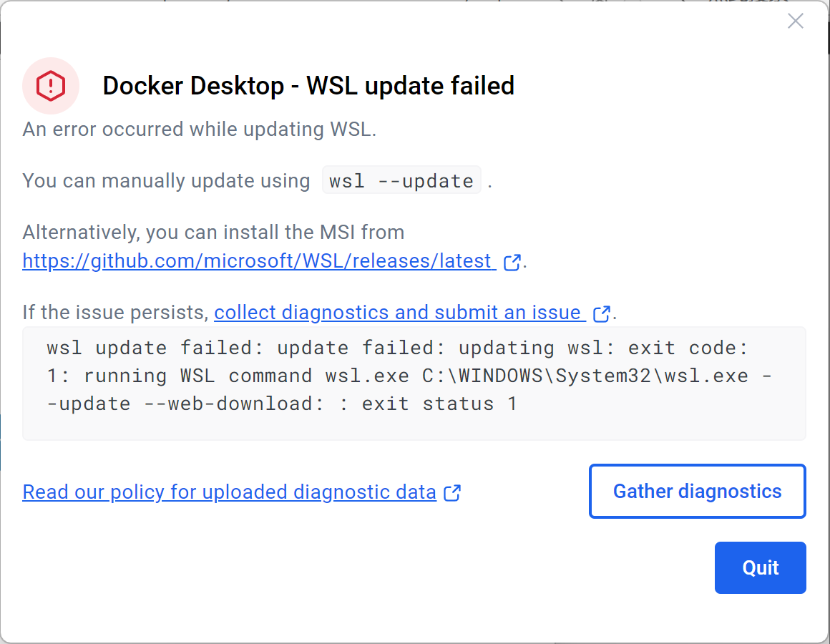Close the WSL update failed dialog
Screen dimensions: 830x644
[x=795, y=21]
